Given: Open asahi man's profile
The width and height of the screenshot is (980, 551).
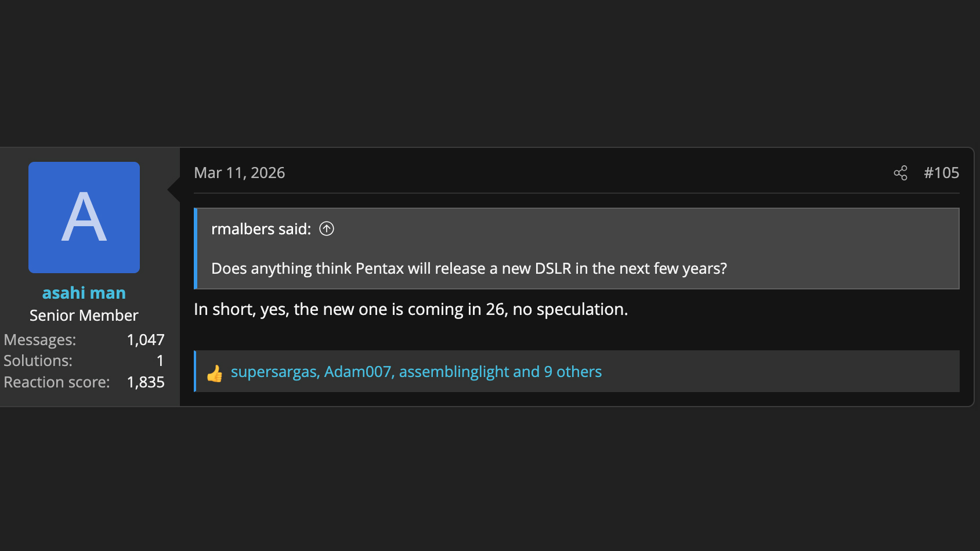Looking at the screenshot, I should tap(84, 292).
